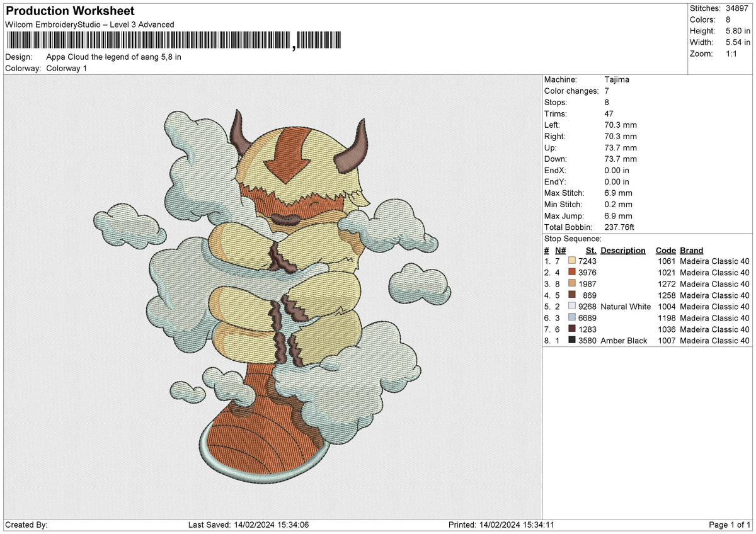This screenshot has width=756, height=534.
Task: Open the St. column header
Action: point(590,250)
